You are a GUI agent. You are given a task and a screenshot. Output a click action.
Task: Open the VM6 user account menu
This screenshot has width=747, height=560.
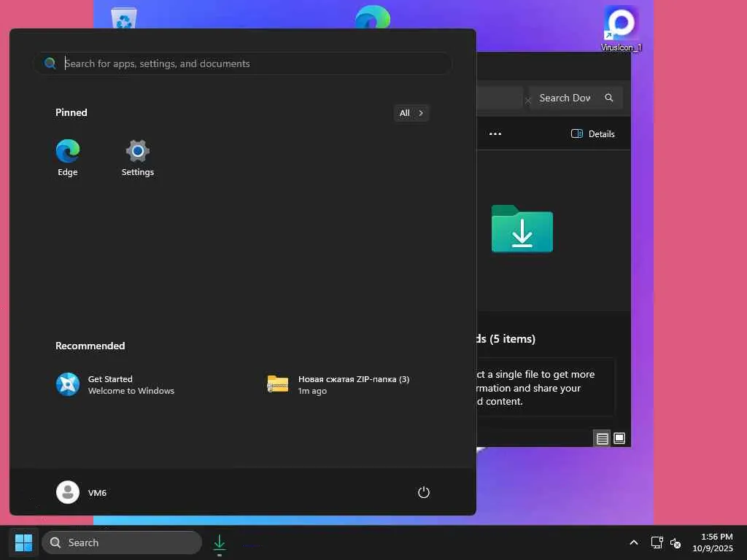click(82, 492)
